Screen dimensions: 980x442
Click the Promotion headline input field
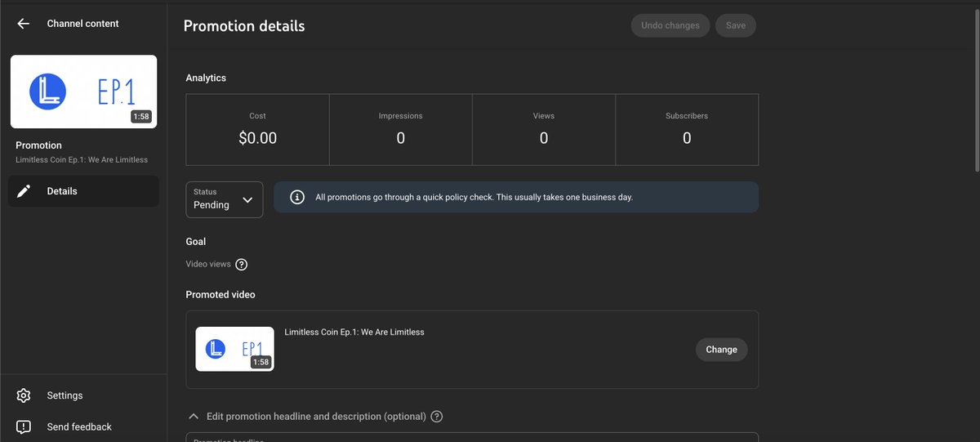[x=472, y=437]
